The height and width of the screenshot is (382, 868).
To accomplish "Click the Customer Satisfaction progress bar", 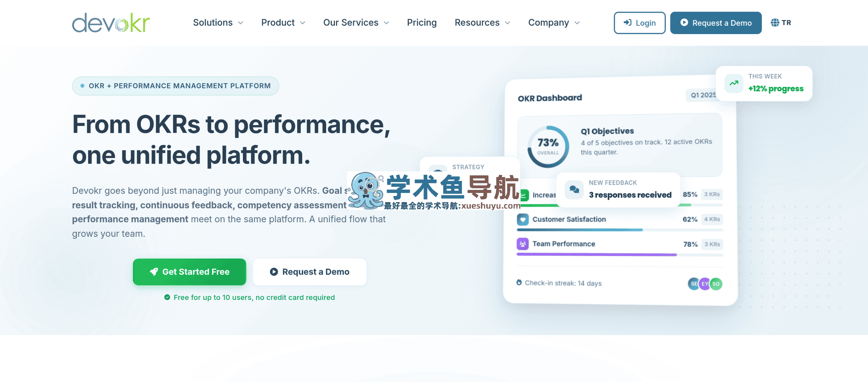I will pos(619,230).
